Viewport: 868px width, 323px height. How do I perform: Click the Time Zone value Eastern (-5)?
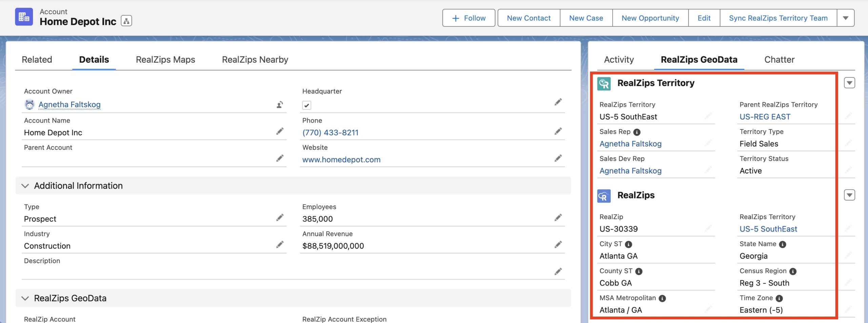[x=761, y=310]
